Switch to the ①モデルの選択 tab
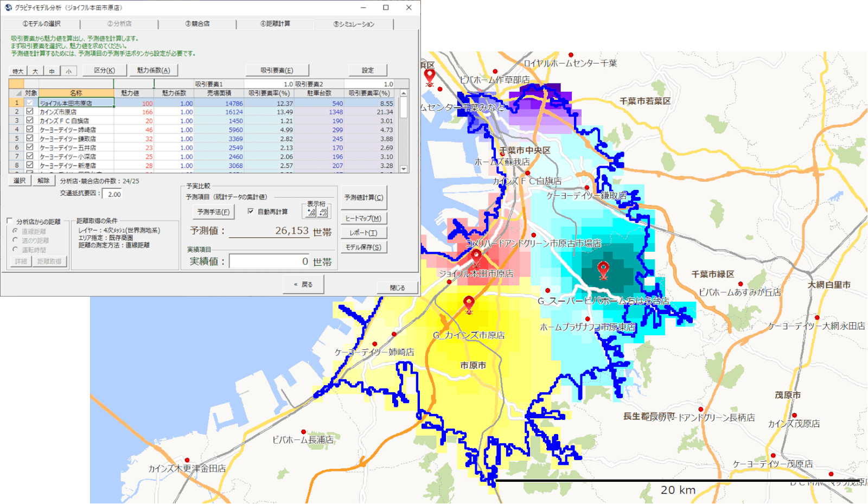This screenshot has height=504, width=868. pos(41,24)
